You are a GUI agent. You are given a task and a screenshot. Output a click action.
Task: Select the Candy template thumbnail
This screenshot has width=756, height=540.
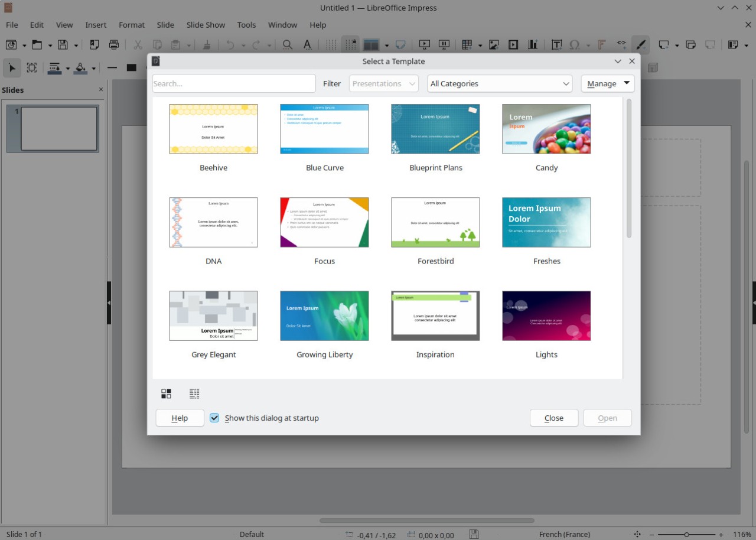click(x=546, y=129)
